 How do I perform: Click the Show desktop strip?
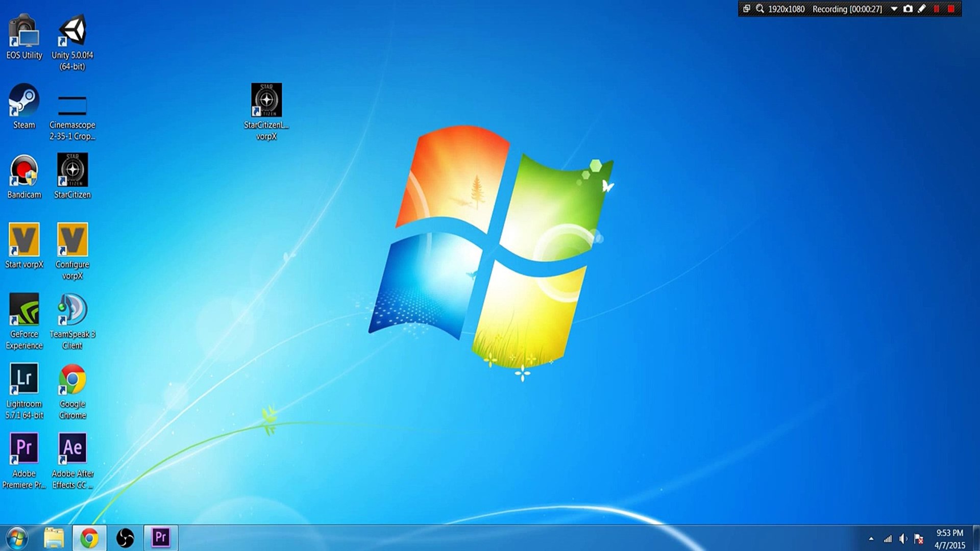click(976, 538)
